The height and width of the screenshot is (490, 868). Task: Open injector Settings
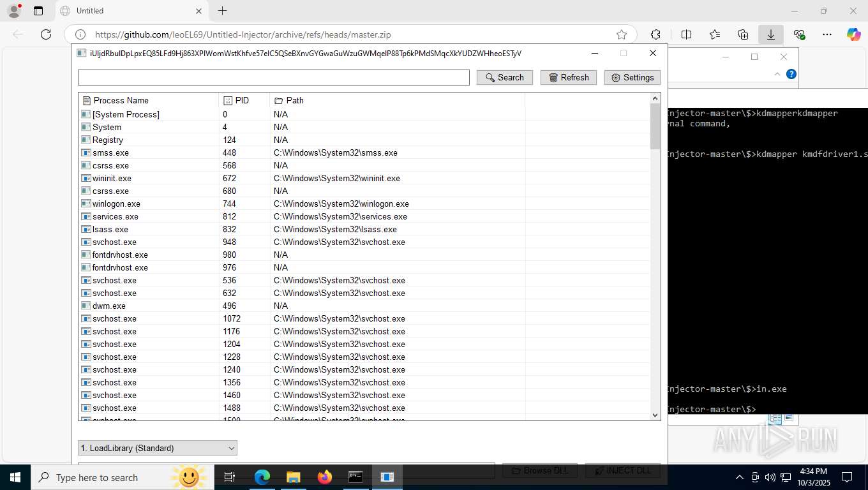[x=632, y=77]
